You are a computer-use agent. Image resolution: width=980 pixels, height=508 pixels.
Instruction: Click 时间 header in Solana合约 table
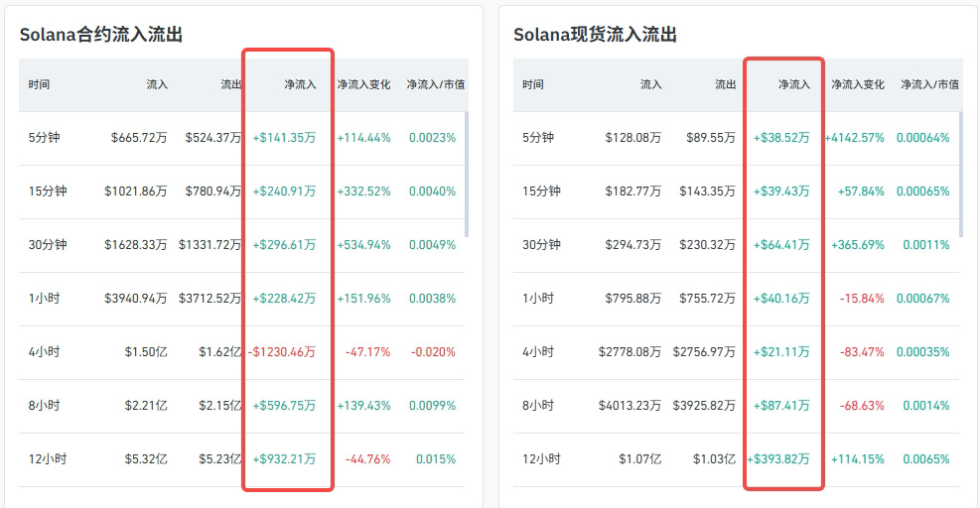tap(39, 84)
